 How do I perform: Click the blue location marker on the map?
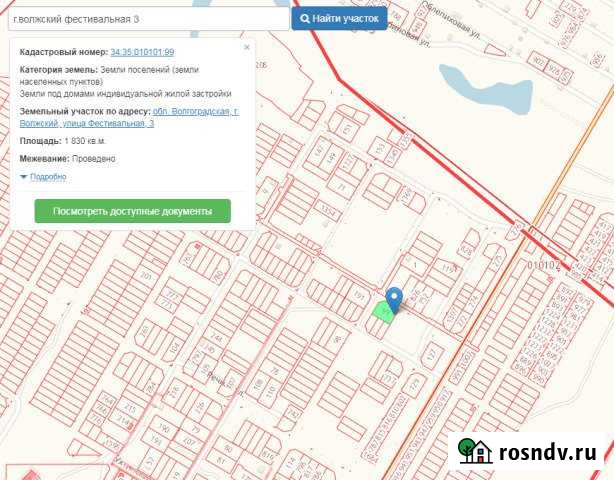click(394, 298)
